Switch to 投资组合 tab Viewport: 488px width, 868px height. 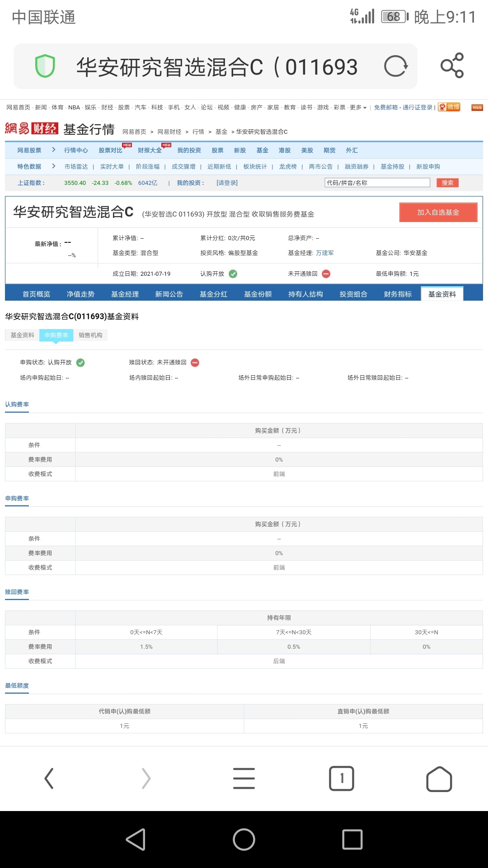coord(353,294)
